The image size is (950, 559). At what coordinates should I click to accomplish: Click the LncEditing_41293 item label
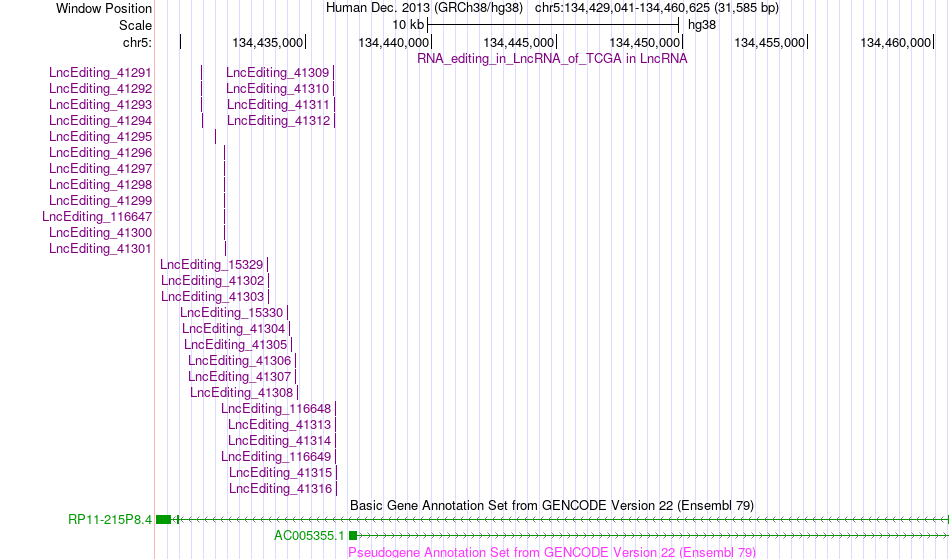coord(101,105)
